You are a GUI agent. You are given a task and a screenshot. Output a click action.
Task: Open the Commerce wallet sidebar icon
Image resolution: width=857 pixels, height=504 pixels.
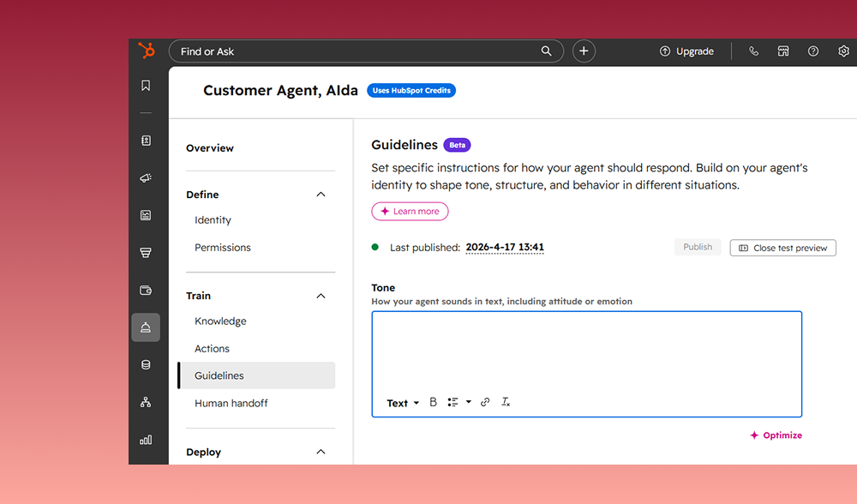pos(146,291)
